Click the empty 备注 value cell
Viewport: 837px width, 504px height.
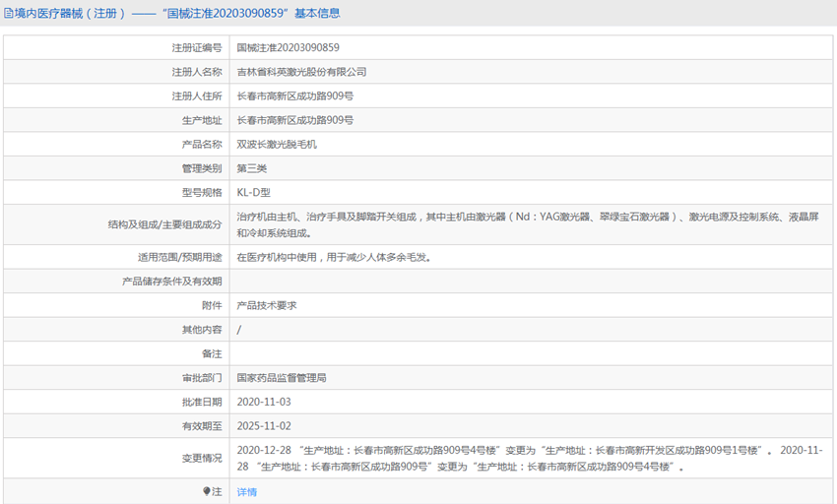pos(532,353)
